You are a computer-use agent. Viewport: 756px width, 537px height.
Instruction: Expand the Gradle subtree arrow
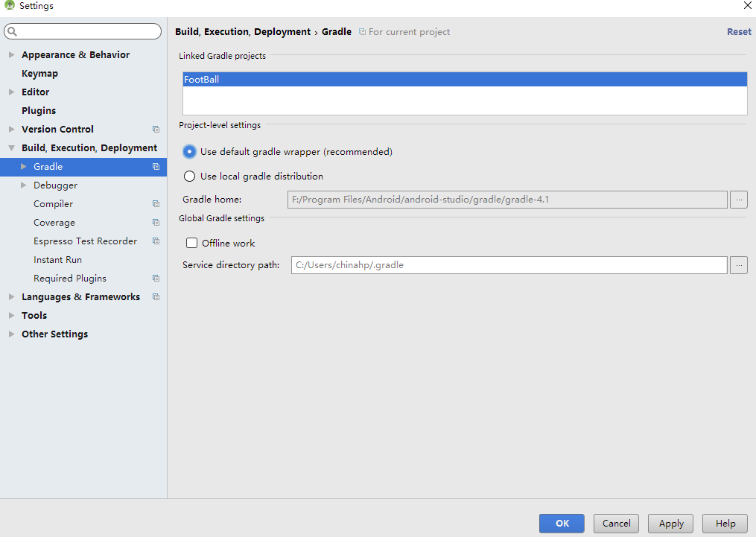pyautogui.click(x=24, y=166)
